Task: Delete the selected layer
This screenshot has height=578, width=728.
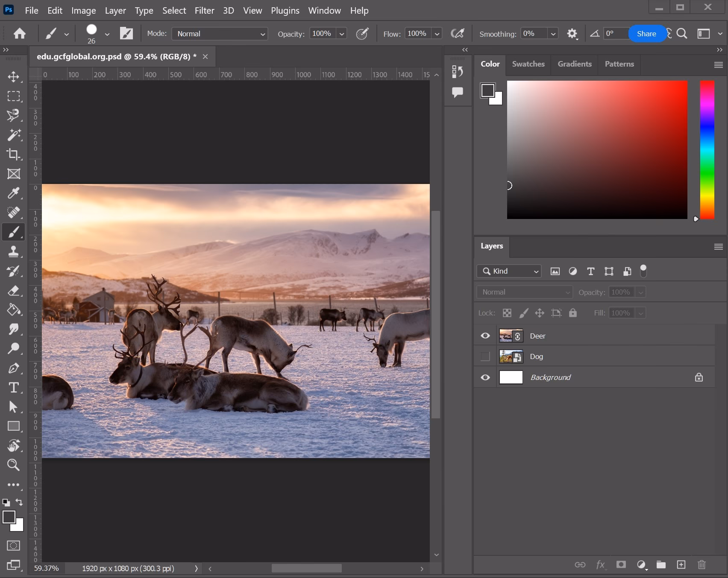Action: pyautogui.click(x=702, y=564)
